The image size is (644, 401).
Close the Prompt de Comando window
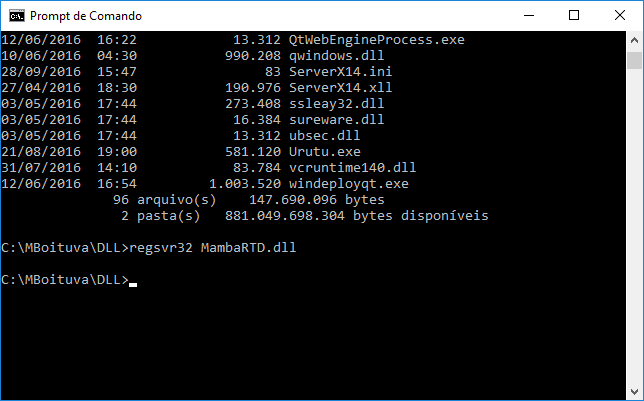620,16
